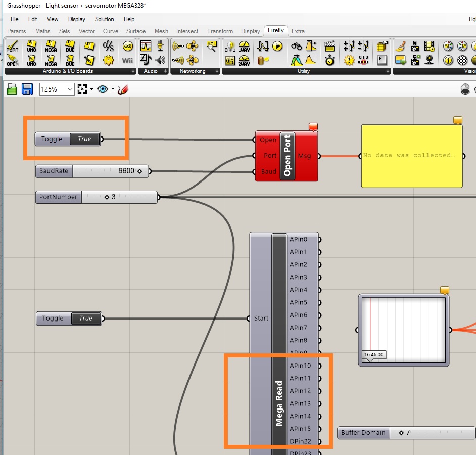Click the BaudRate slider at 9600
This screenshot has height=455, width=476.
pyautogui.click(x=92, y=171)
